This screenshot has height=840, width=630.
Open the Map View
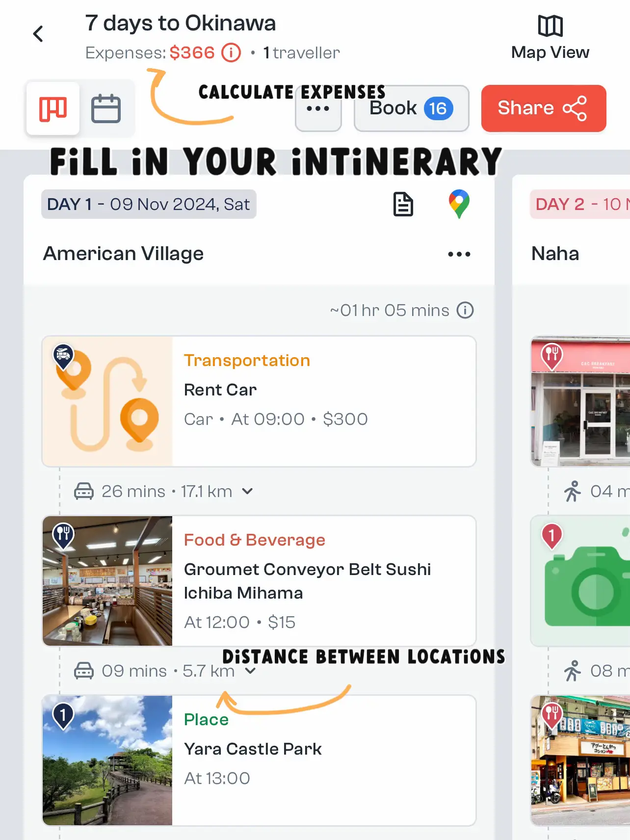click(x=550, y=38)
